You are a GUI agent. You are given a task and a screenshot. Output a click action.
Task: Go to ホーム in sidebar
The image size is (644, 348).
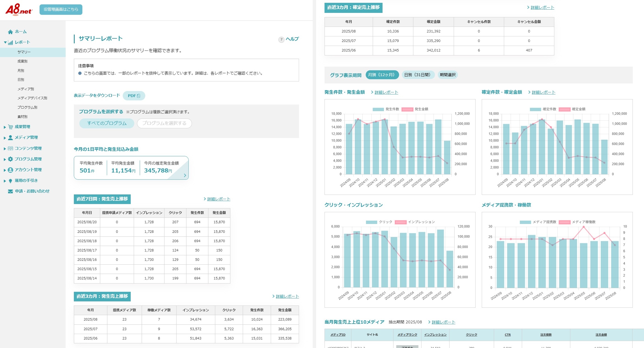point(21,32)
